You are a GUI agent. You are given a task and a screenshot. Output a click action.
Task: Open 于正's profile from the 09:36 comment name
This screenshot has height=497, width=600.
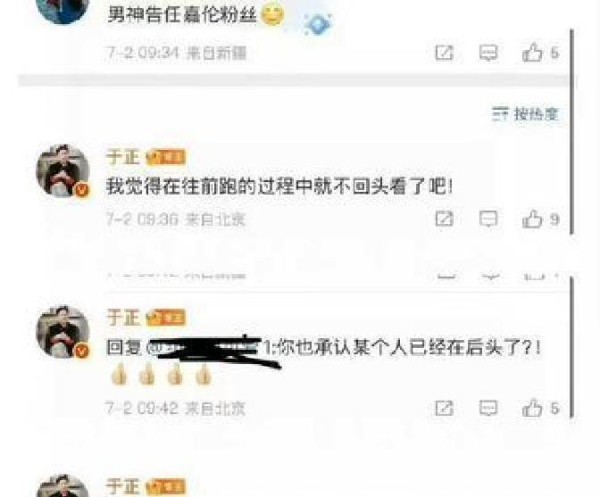coord(123,157)
